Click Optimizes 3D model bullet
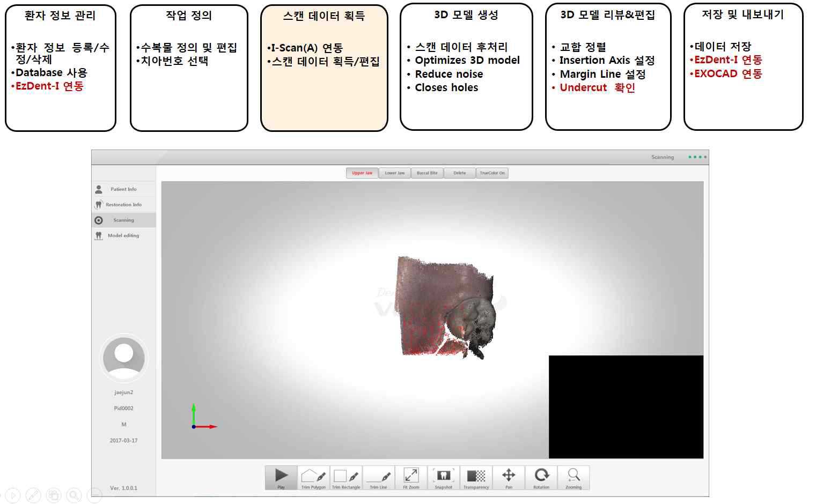Image resolution: width=816 pixels, height=504 pixels. click(467, 60)
